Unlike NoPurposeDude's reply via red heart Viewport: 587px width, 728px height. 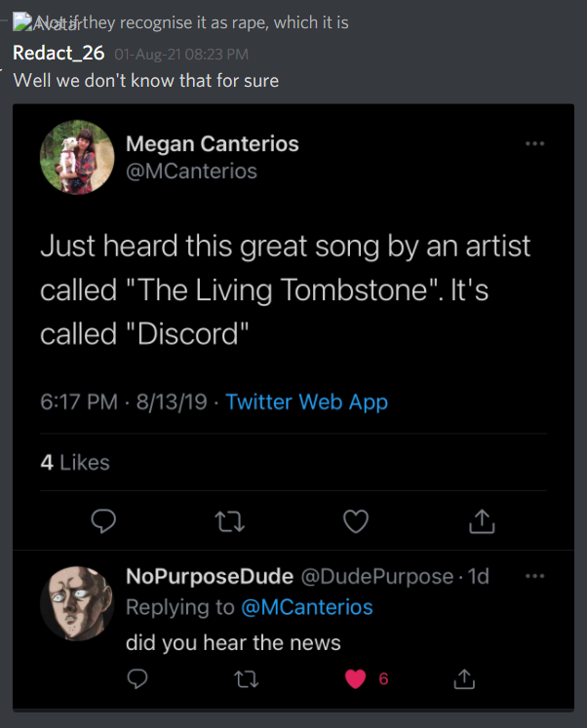pos(355,679)
